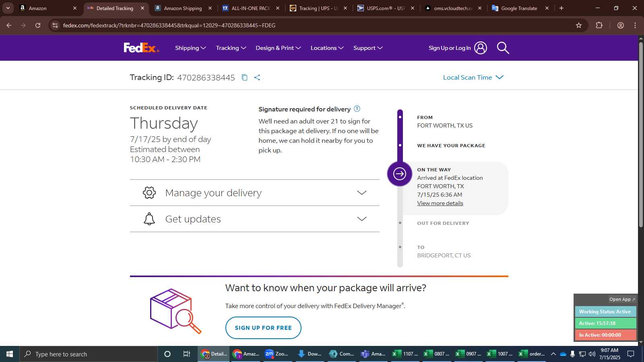
Task: Click the SIGN UP FOR FREE button
Action: coord(263,328)
